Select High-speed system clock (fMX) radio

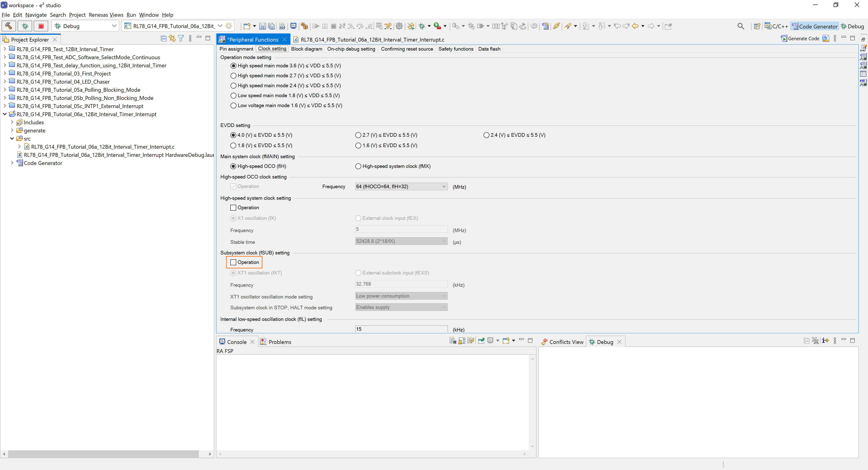pos(358,166)
